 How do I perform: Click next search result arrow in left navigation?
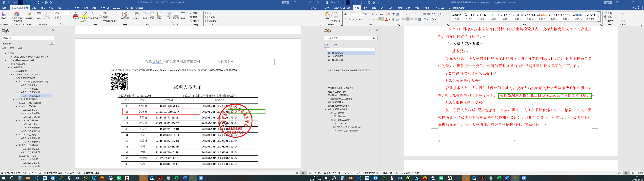pyautogui.click(x=53, y=43)
